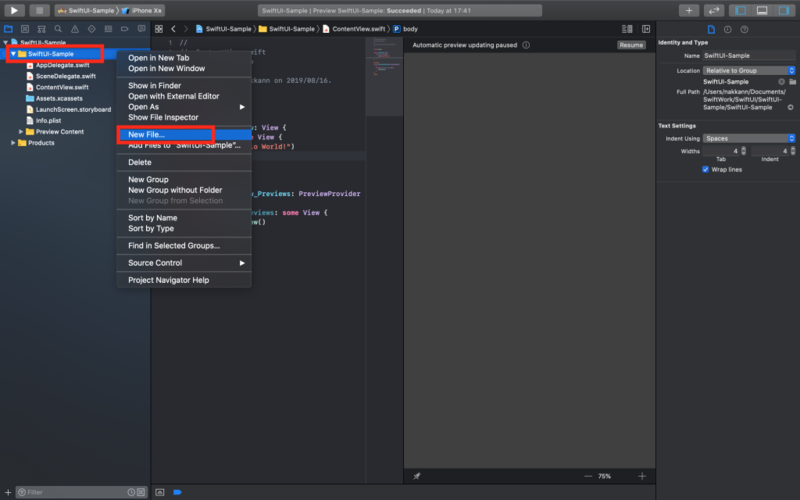Open the Report navigator speech bubble icon
Viewport: 800px width, 500px height.
point(141,29)
